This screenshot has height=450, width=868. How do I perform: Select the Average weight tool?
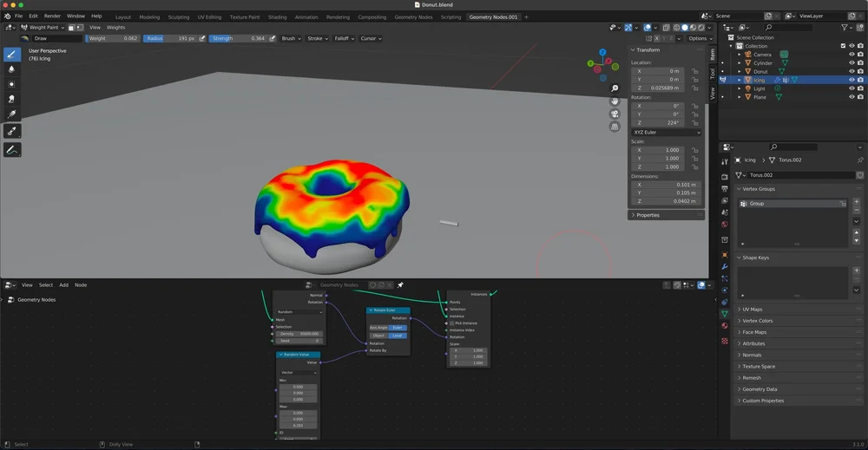coord(11,84)
